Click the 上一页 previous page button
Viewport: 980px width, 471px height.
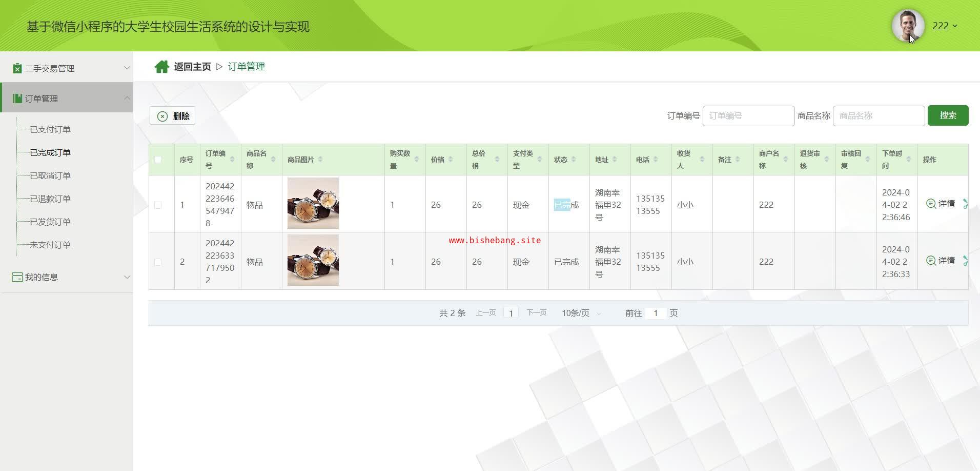pyautogui.click(x=486, y=312)
